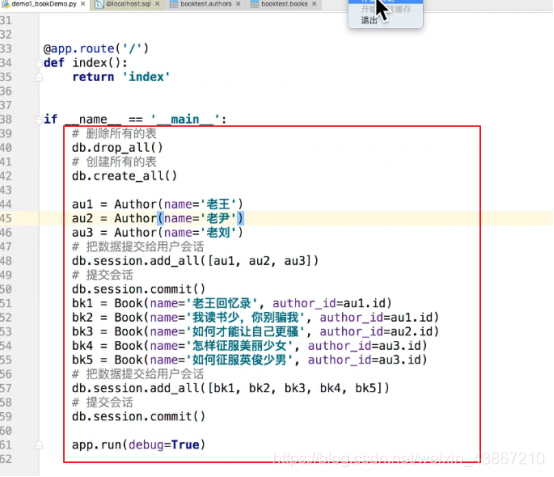Click the bk2 = Book line
The width and height of the screenshot is (554, 477).
(255, 317)
